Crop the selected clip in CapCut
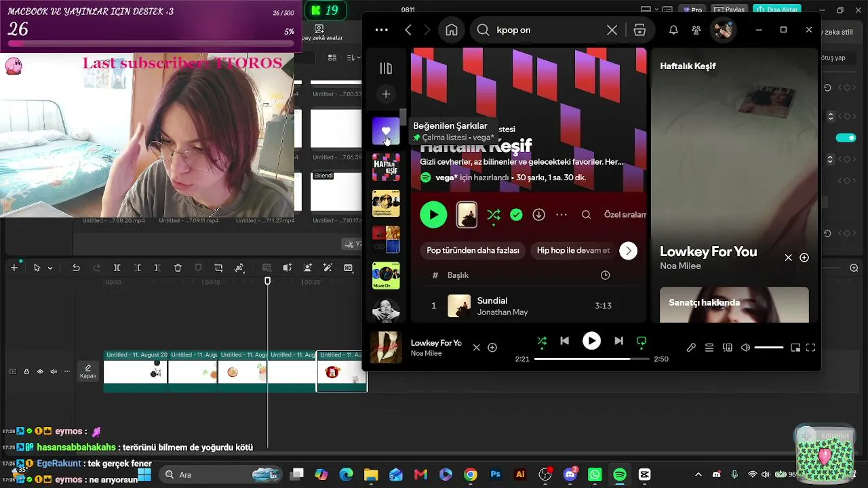 pos(218,268)
